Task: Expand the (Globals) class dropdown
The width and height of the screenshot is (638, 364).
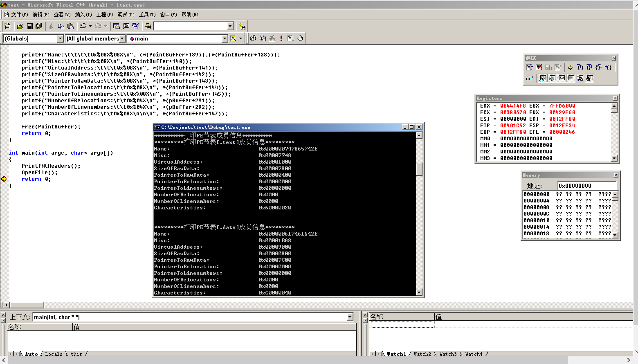Action: click(x=61, y=38)
